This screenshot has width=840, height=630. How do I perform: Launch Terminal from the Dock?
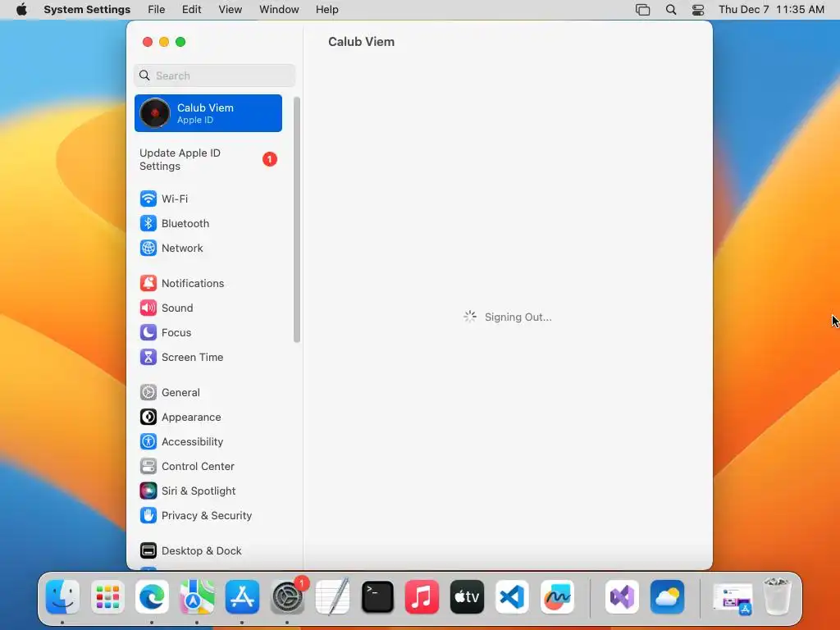[x=377, y=597]
